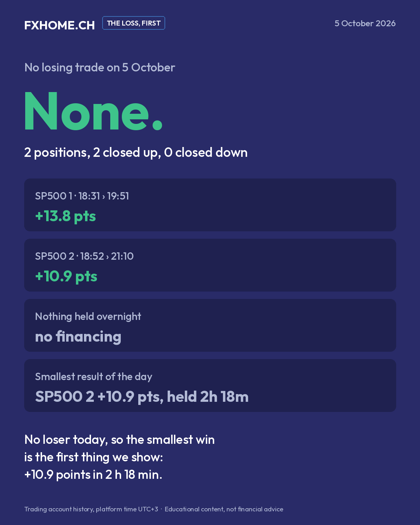Click No loser today summary paragraph
The image size is (420, 525).
click(x=119, y=457)
